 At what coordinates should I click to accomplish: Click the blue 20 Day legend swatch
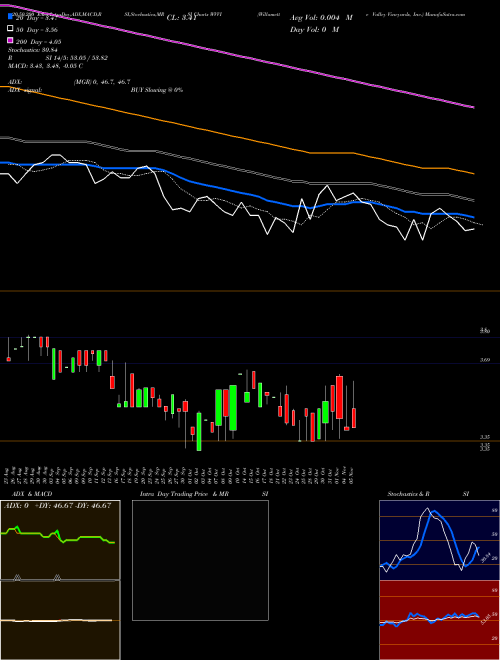(x=10, y=17)
